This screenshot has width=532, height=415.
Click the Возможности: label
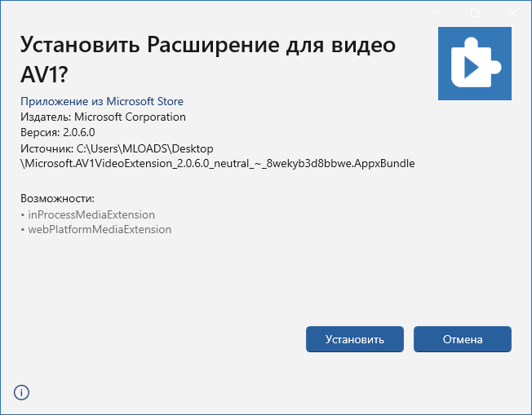(57, 198)
